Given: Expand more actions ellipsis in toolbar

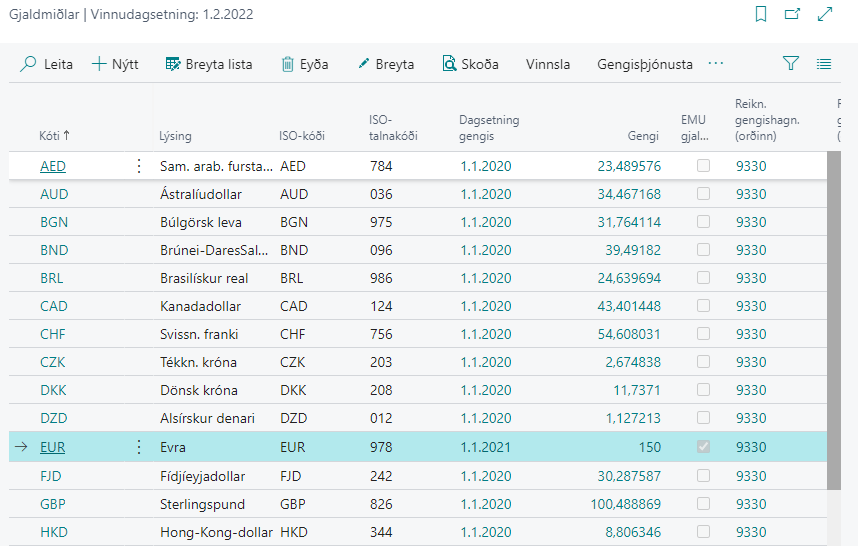Looking at the screenshot, I should coord(715,64).
